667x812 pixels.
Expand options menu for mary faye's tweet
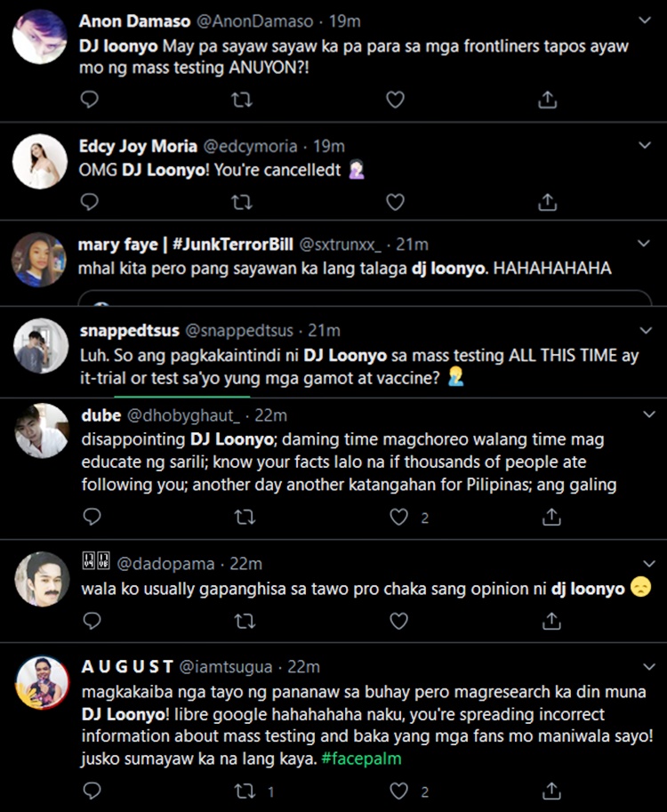[644, 244]
